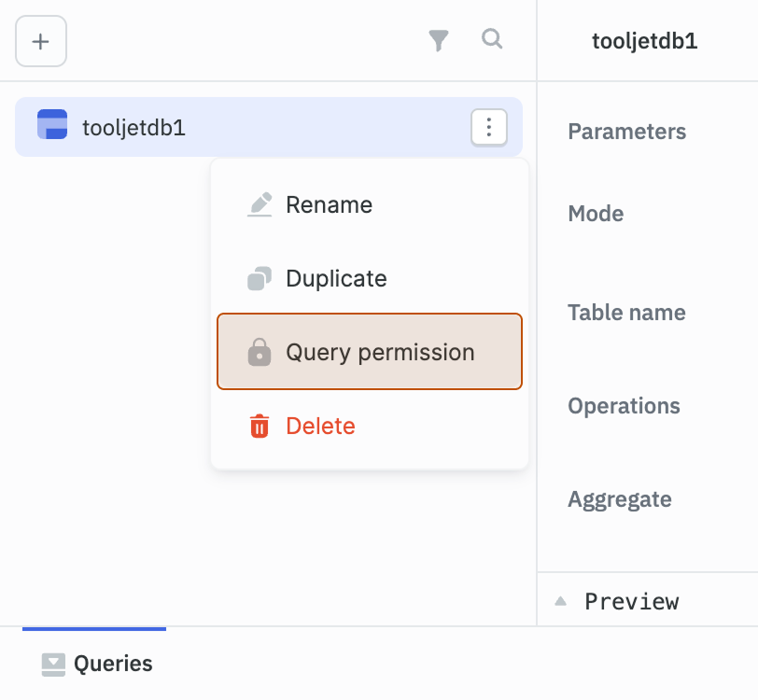The image size is (758, 700).
Task: Open the filter icon in the query list
Action: point(439,40)
